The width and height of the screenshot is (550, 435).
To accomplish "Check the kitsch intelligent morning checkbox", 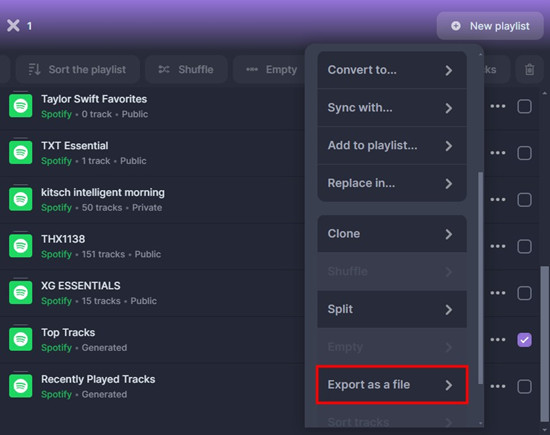I will pos(524,200).
